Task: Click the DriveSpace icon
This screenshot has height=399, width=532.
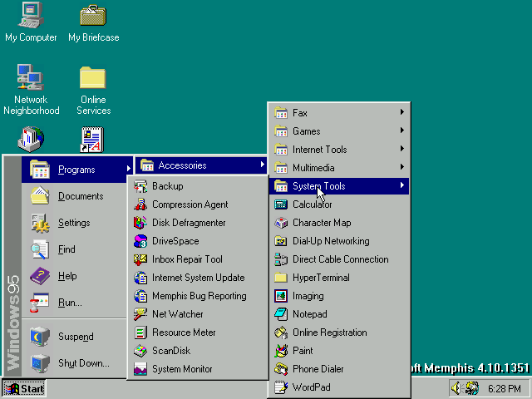Action: click(x=140, y=241)
